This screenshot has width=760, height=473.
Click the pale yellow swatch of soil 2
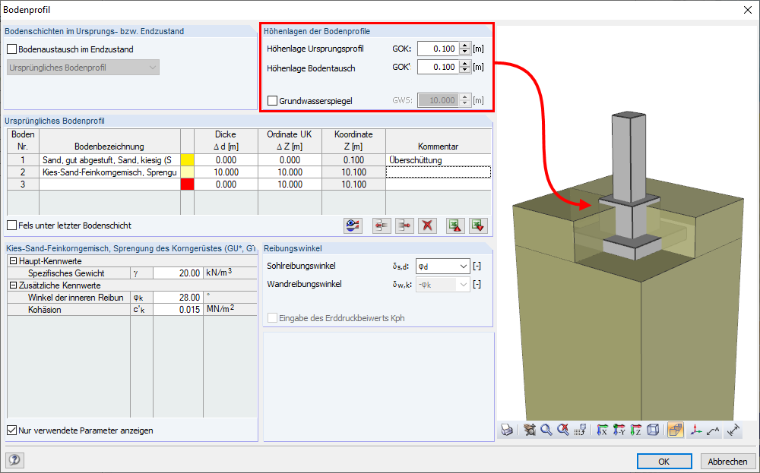pyautogui.click(x=187, y=172)
